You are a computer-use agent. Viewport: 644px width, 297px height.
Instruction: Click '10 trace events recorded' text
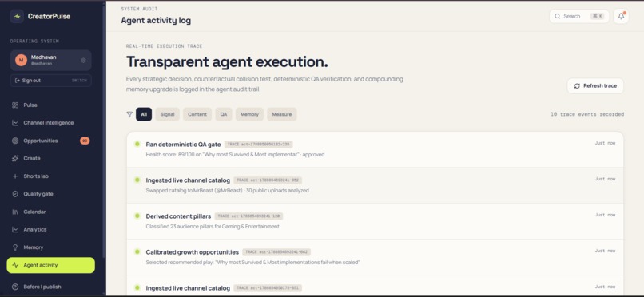pos(587,114)
